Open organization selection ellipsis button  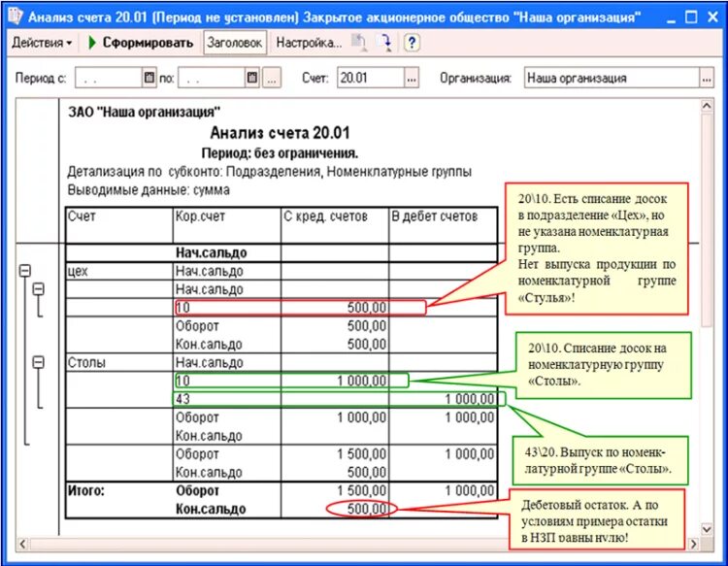coord(707,78)
